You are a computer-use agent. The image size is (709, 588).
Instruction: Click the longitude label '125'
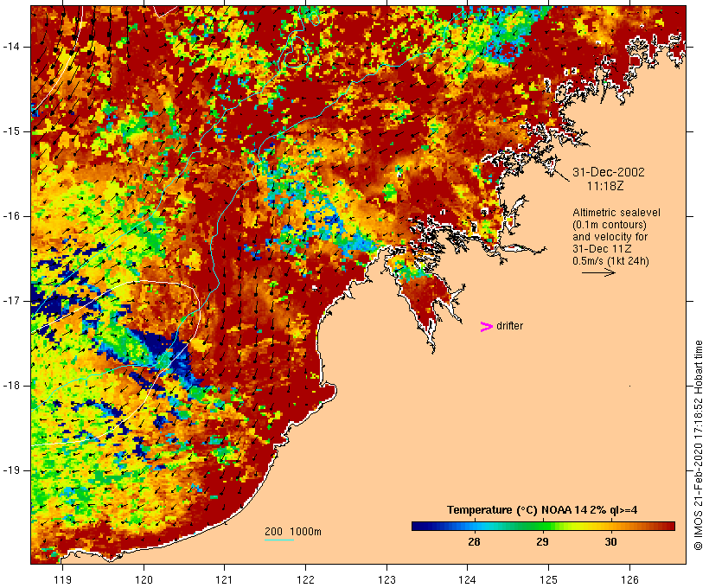point(549,580)
